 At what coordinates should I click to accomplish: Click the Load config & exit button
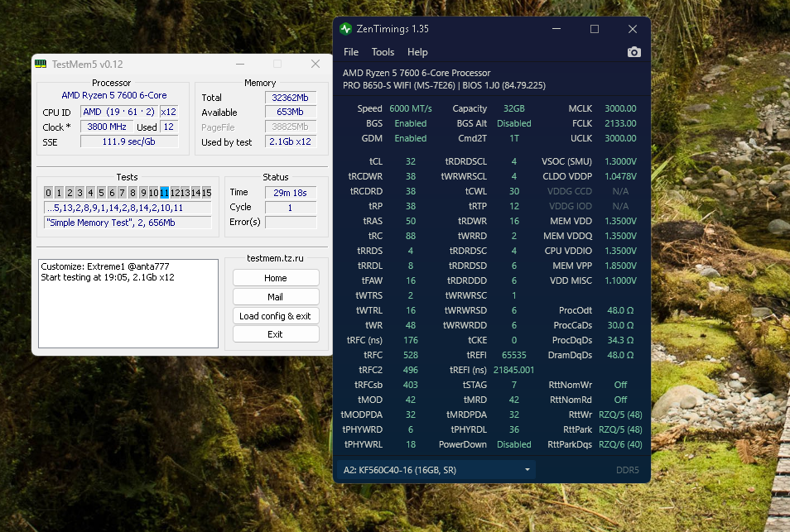coord(275,316)
